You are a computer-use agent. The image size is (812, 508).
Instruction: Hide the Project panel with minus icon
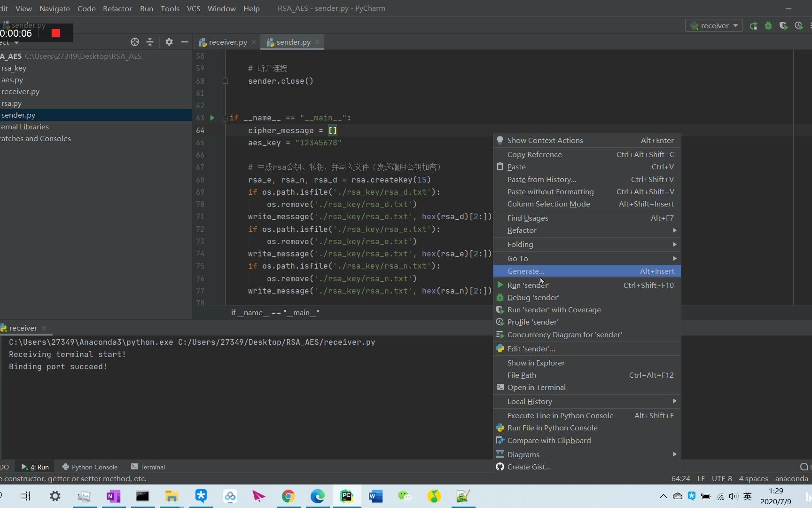[185, 42]
